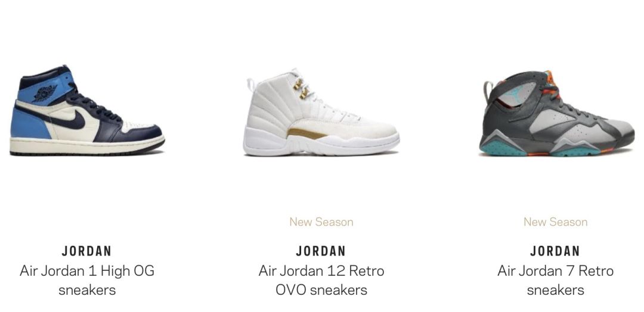The height and width of the screenshot is (312, 644).
Task: Click the JORDAN brand under the white sneaker
Action: tap(321, 251)
